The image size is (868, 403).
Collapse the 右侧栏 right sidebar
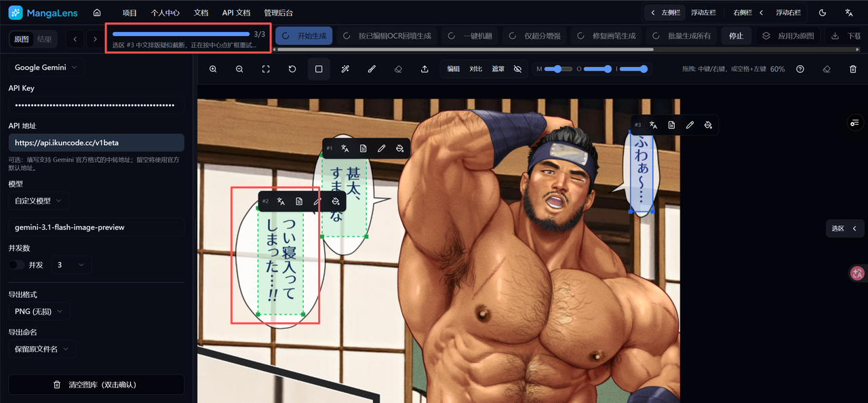749,13
